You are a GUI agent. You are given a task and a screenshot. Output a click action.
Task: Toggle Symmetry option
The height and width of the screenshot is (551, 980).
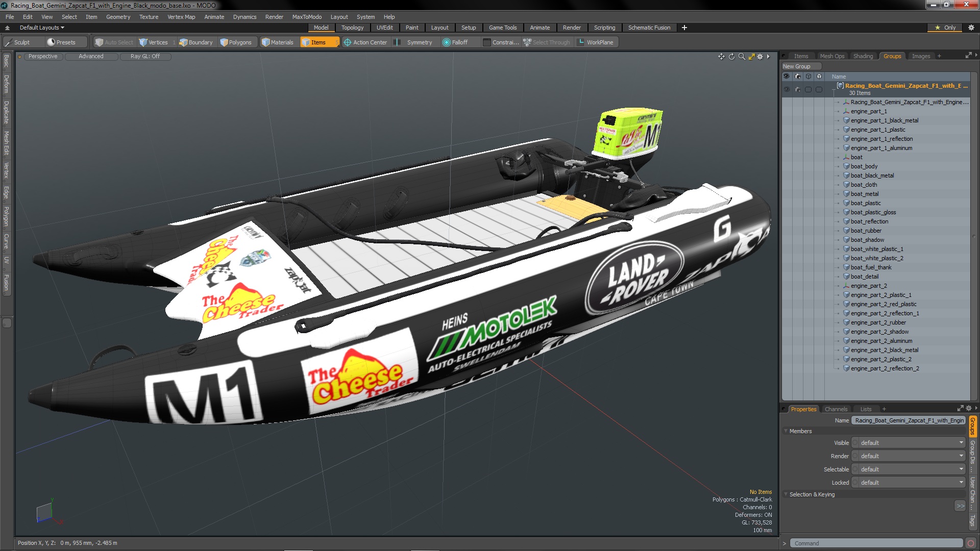coord(414,42)
